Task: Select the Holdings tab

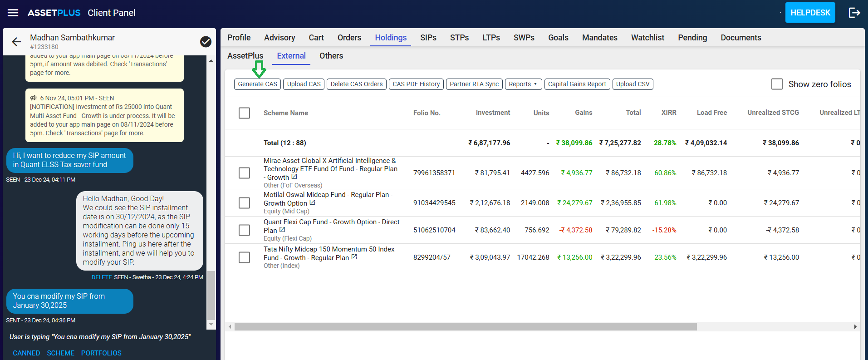Action: click(x=391, y=38)
